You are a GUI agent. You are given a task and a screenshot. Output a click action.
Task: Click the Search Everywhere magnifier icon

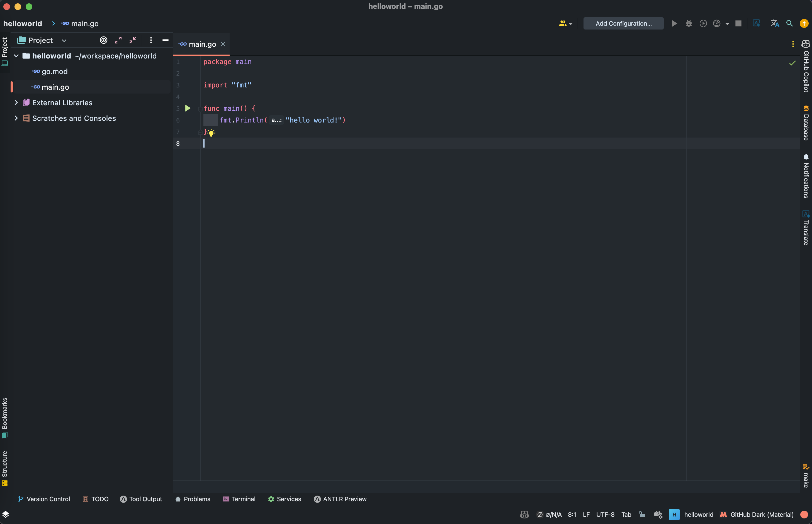coord(789,23)
